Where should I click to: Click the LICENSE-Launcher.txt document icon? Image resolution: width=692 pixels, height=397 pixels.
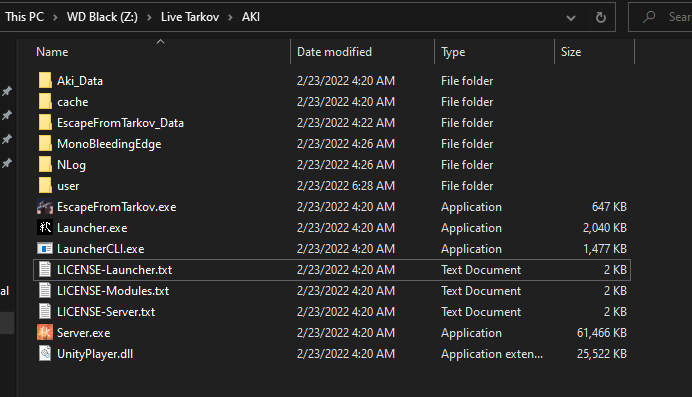45,270
